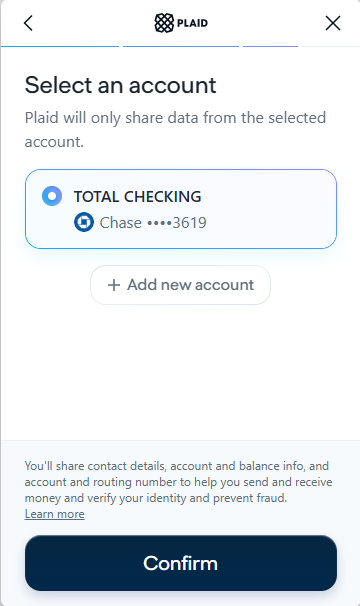Image resolution: width=360 pixels, height=606 pixels.
Task: Click the third, short progress bar segment
Action: 270,46
